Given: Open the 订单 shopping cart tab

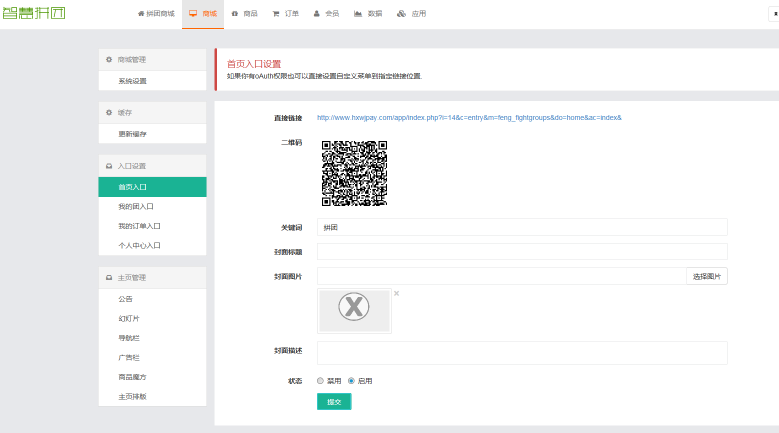Looking at the screenshot, I should (x=286, y=14).
